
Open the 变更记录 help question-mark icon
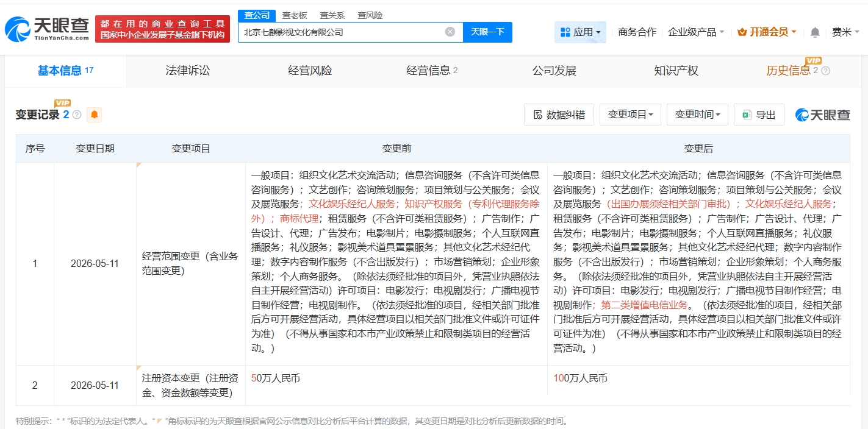pyautogui.click(x=77, y=115)
